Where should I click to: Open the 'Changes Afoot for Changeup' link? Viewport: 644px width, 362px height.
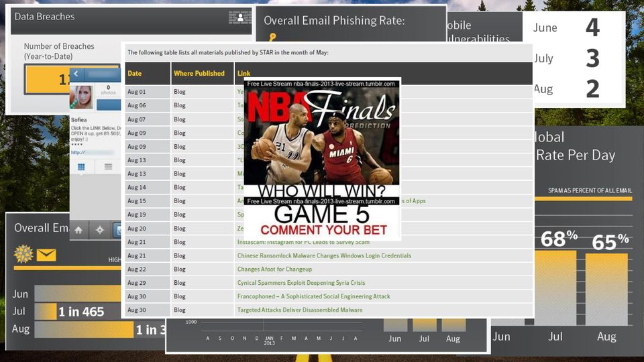click(275, 269)
